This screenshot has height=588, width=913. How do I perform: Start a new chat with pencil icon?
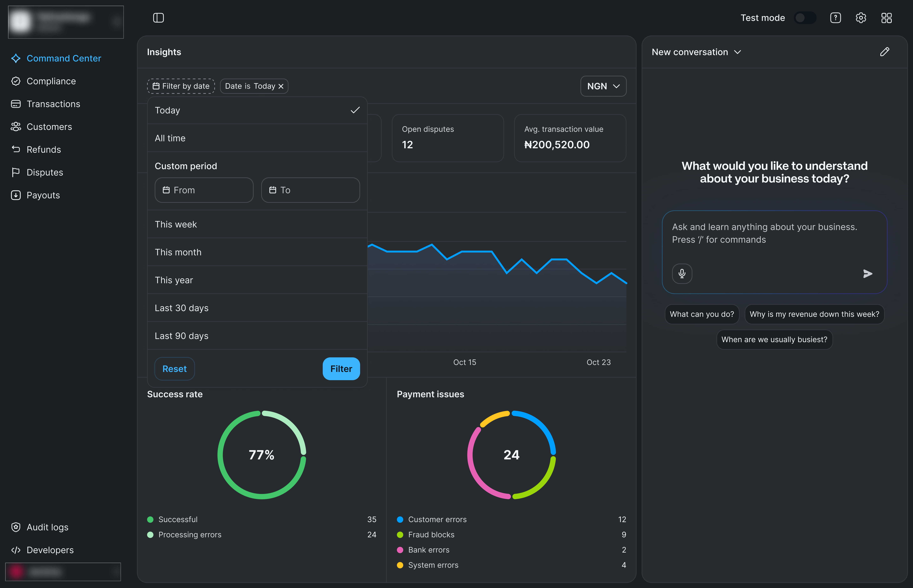(x=885, y=52)
